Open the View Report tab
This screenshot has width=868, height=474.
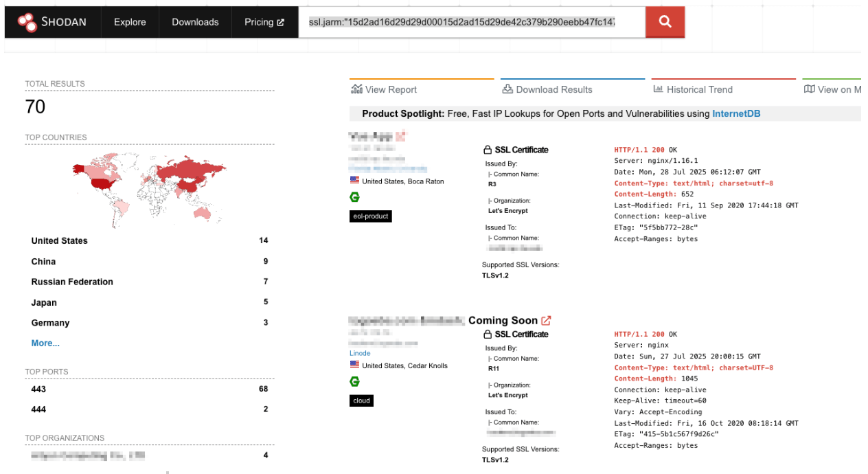(384, 89)
